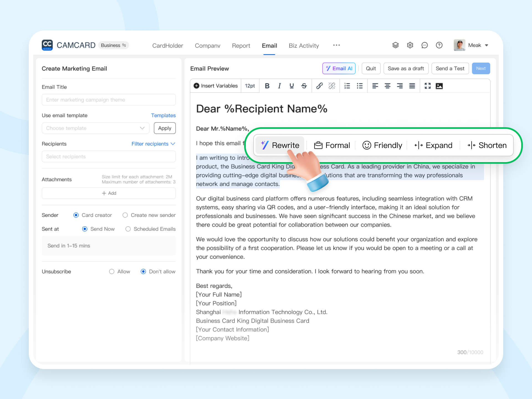Toggle fullscreen editor mode
532x399 pixels.
tap(428, 86)
